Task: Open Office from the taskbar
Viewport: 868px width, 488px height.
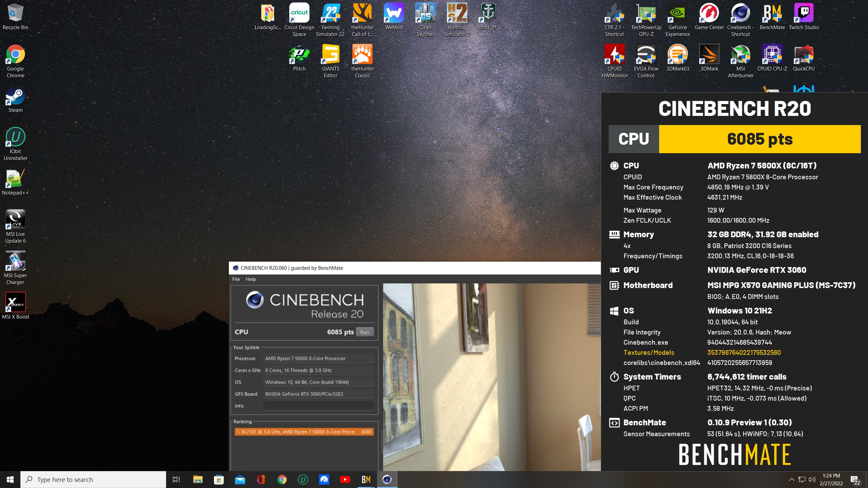Action: pyautogui.click(x=261, y=480)
